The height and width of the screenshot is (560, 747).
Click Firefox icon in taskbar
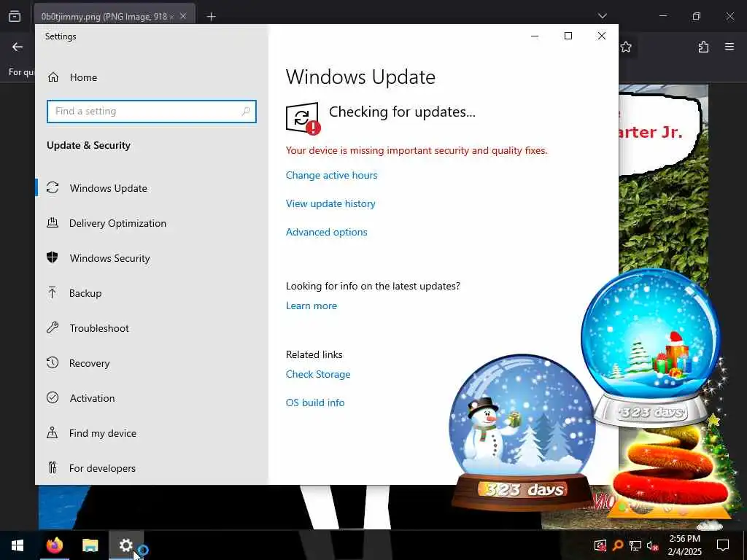(54, 545)
